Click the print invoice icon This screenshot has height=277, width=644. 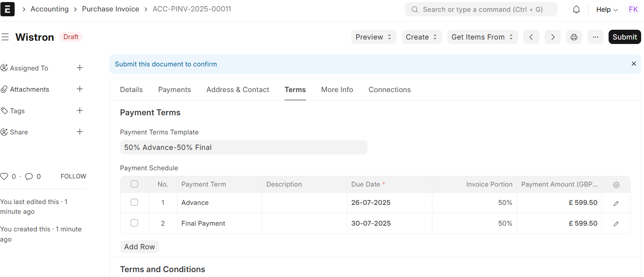click(574, 37)
